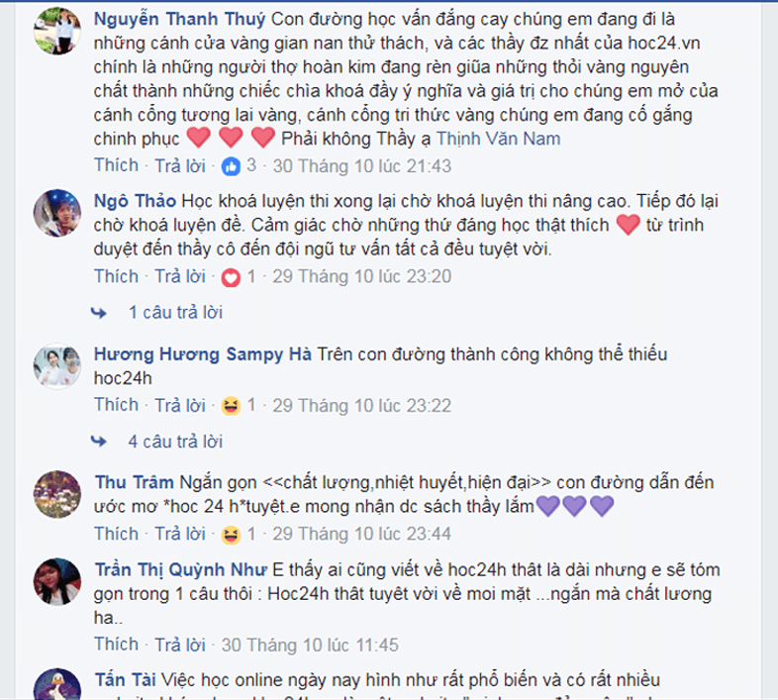Open Nguyễn Thanh Thuý's profile picture
This screenshot has width=778, height=700.
[57, 31]
